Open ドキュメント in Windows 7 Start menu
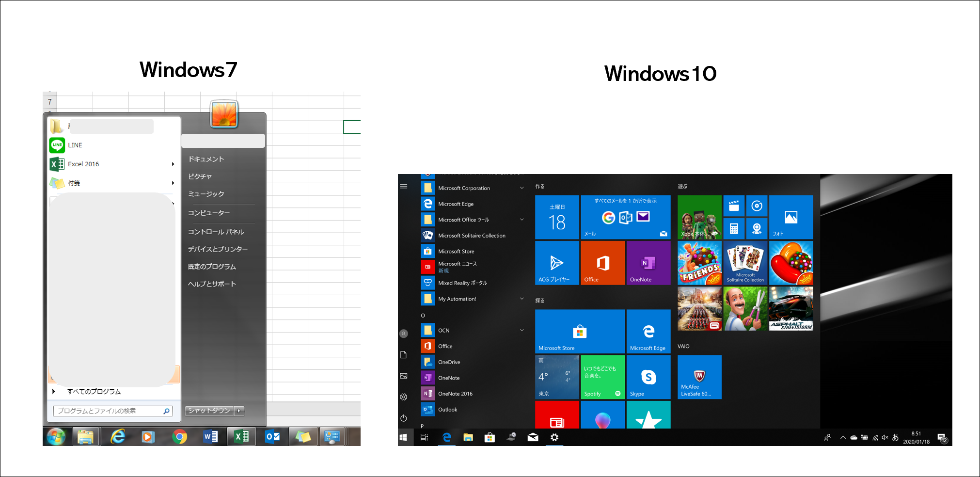Viewport: 980px width, 477px height. click(206, 159)
